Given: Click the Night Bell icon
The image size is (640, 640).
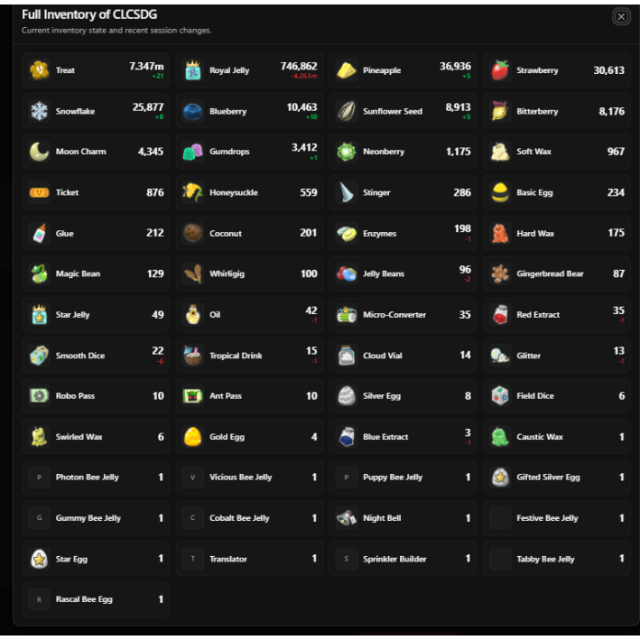Looking at the screenshot, I should (x=347, y=518).
